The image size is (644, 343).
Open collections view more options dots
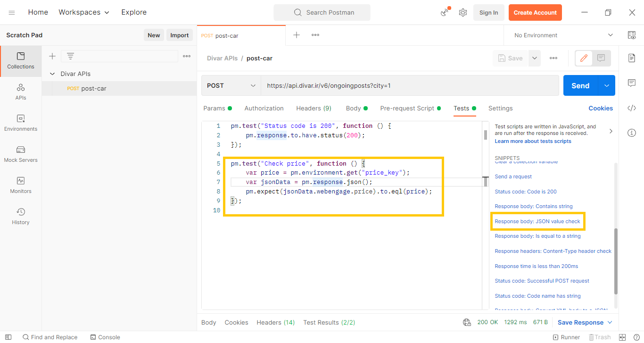187,56
